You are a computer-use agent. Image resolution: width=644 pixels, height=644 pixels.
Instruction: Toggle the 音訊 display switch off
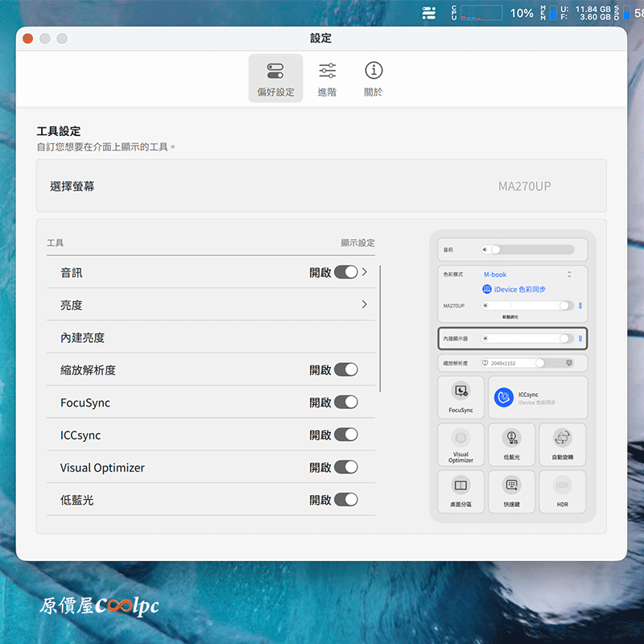pos(346,272)
